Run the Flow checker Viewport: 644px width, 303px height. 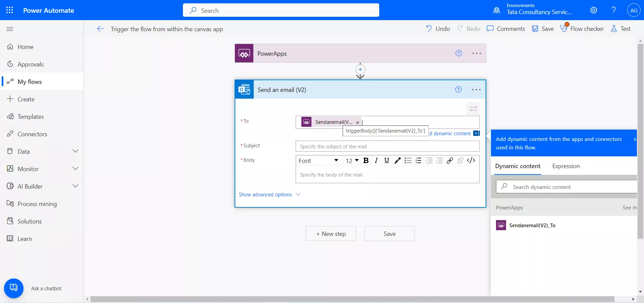(x=582, y=29)
